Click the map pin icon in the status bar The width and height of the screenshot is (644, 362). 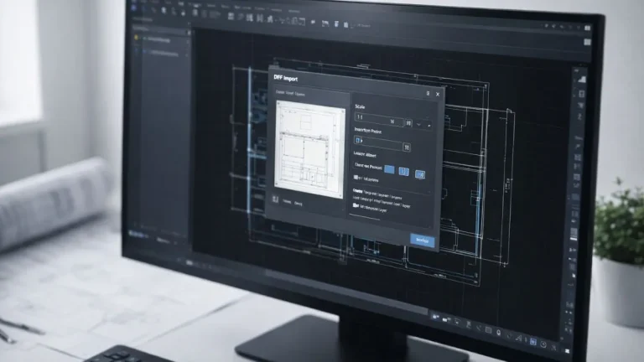coord(499,333)
